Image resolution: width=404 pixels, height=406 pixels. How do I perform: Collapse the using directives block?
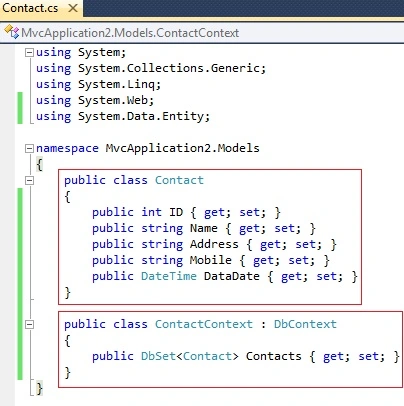(30, 52)
